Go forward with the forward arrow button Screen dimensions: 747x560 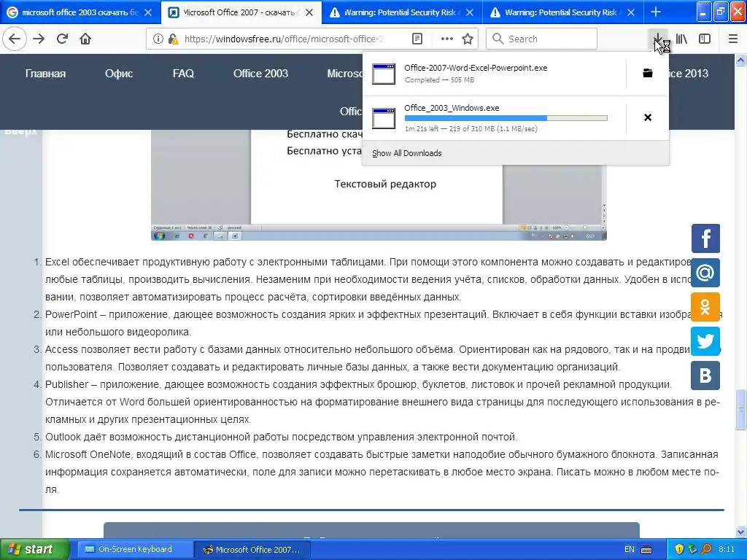[x=39, y=39]
